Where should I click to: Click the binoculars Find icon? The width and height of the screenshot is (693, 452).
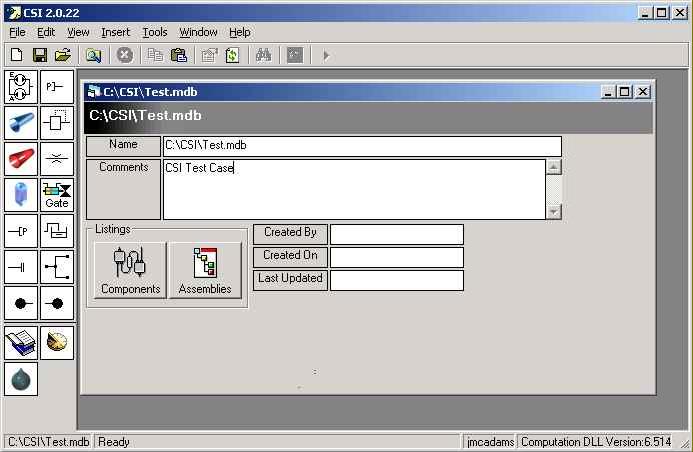tap(263, 55)
